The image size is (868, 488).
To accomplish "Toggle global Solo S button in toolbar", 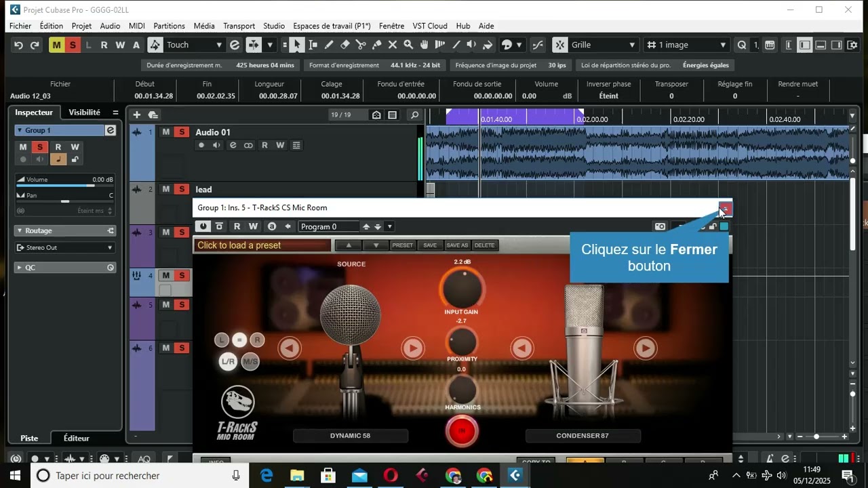I will 72,45.
